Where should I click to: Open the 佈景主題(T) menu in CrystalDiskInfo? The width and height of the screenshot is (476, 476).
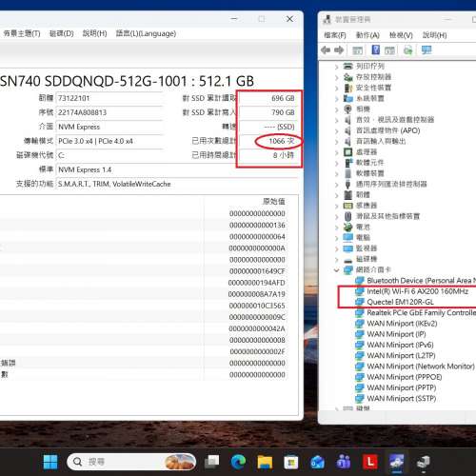click(21, 33)
